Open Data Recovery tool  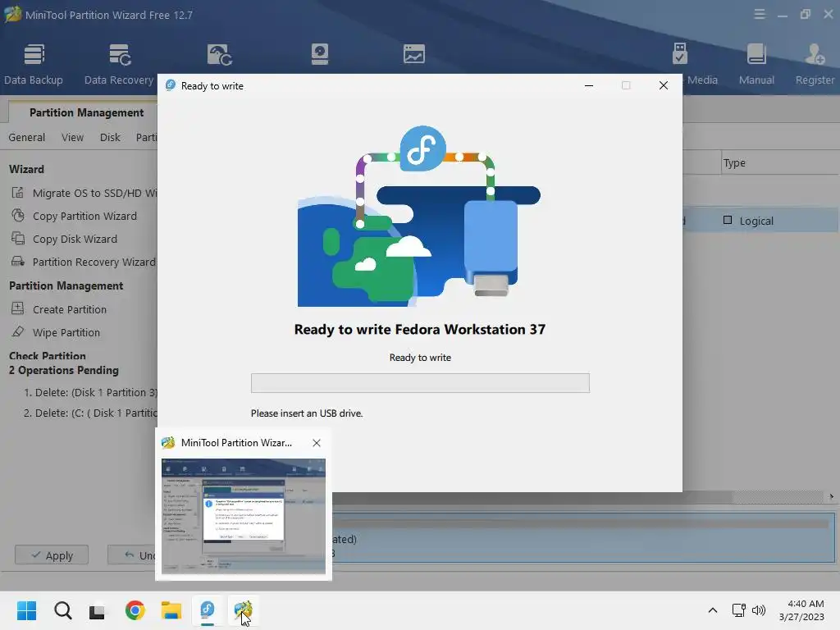pos(119,64)
